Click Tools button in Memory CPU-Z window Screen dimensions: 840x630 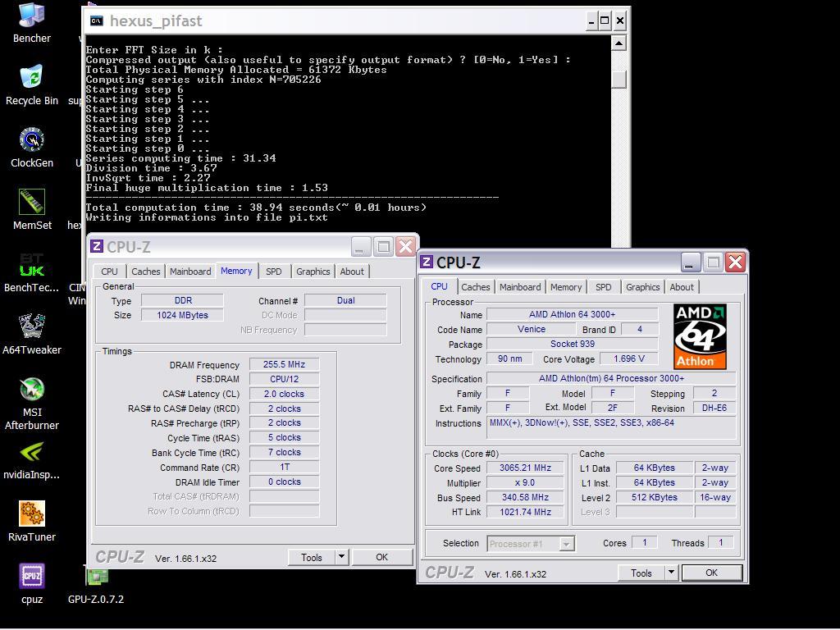pos(311,557)
